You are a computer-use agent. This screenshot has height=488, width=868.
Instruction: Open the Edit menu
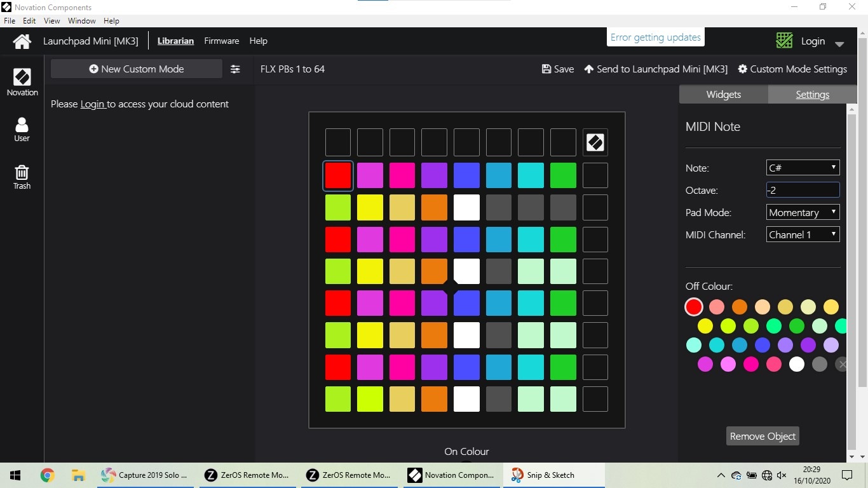29,21
